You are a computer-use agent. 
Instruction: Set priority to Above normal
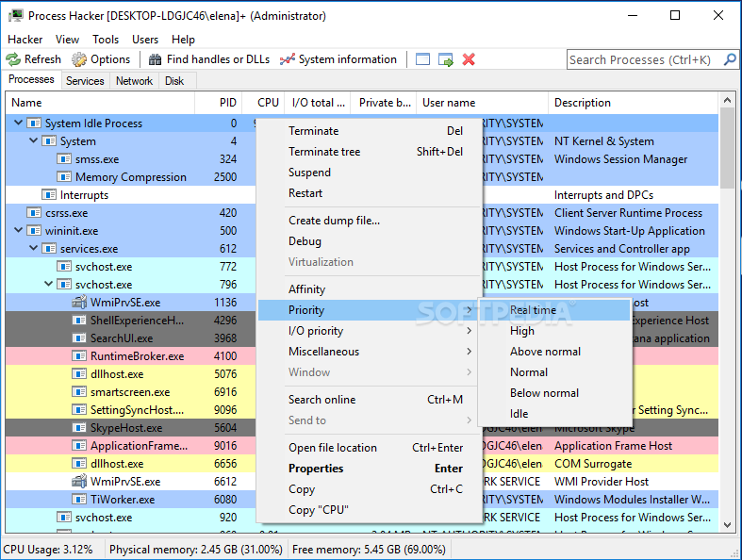555,352
